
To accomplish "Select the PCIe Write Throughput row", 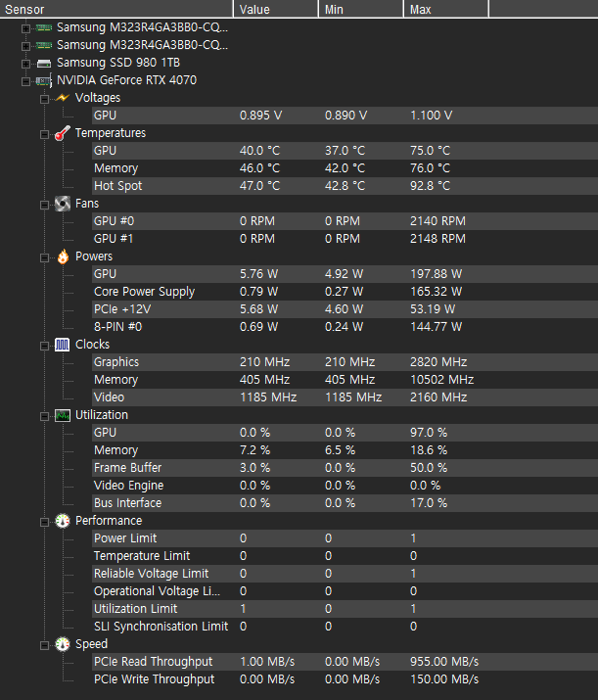I will pos(345,679).
